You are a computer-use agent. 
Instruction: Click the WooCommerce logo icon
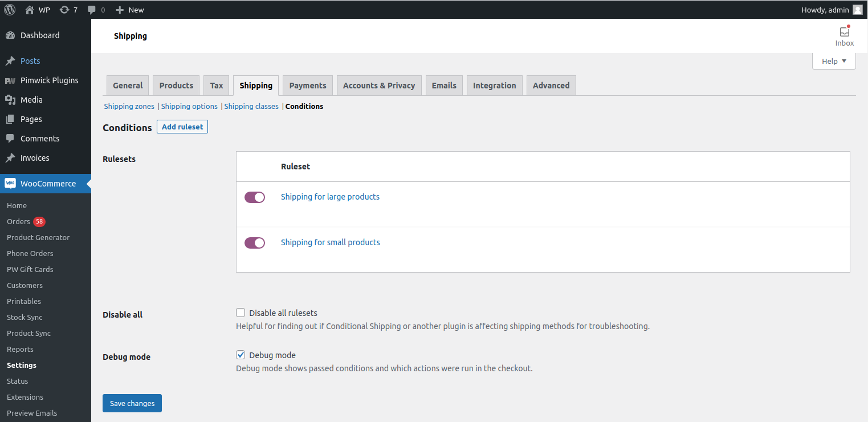point(10,184)
